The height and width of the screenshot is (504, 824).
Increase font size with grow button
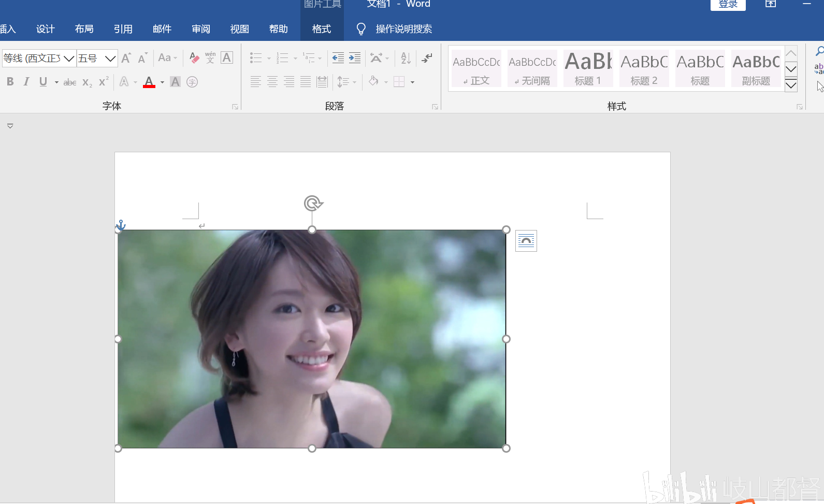coord(126,58)
